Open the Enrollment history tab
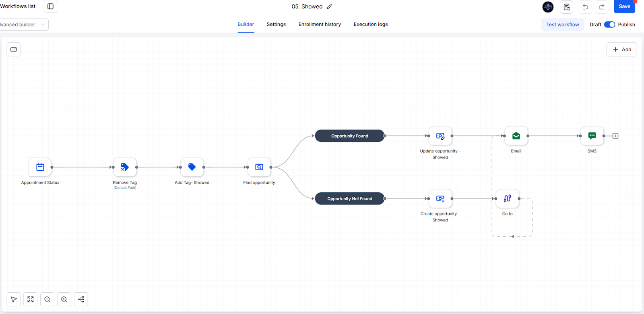Image resolution: width=644 pixels, height=314 pixels. click(x=320, y=24)
